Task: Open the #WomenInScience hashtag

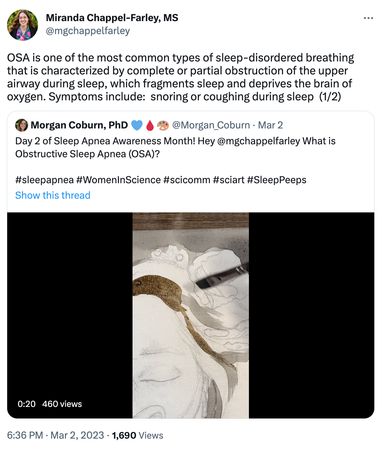Action: pyautogui.click(x=118, y=180)
